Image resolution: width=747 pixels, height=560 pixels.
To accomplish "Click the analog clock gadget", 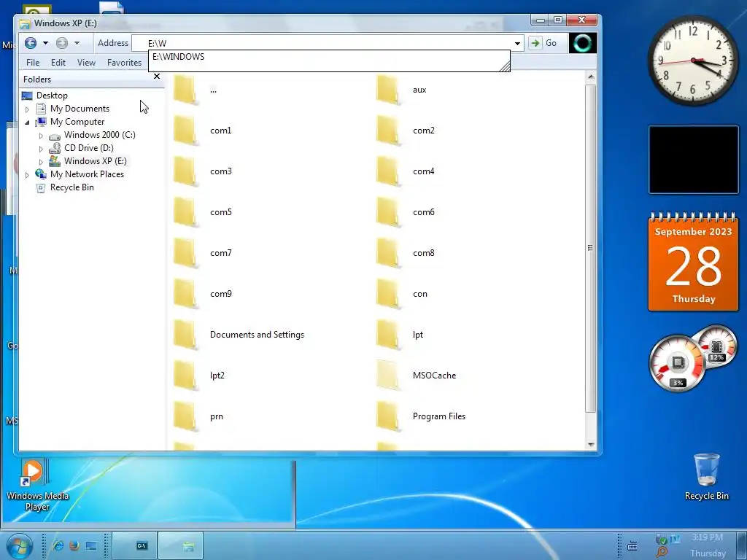I will coord(693,60).
